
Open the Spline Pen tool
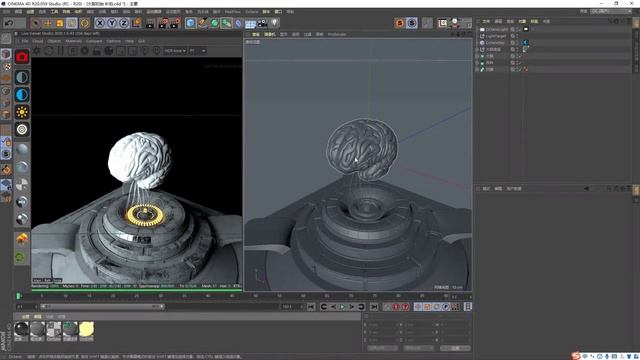(202, 23)
